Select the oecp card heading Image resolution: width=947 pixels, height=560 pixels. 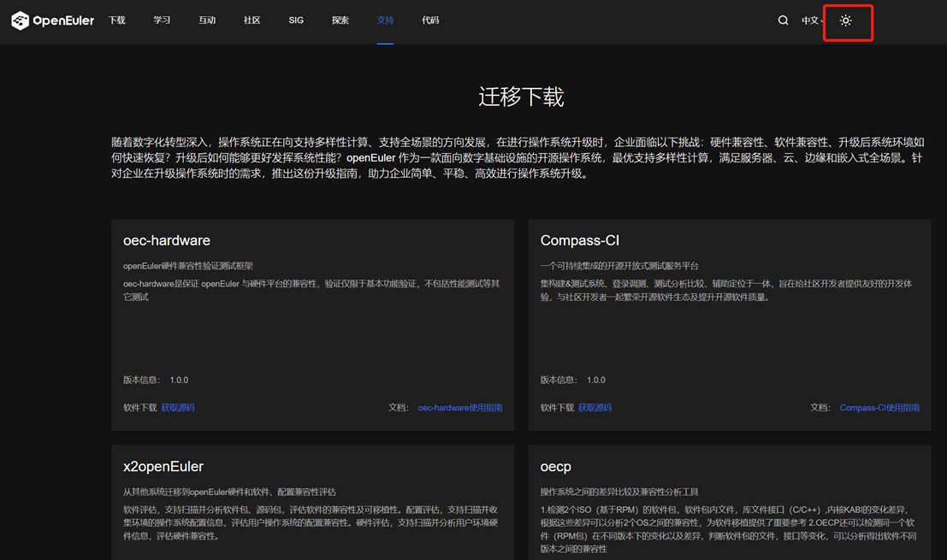[x=555, y=467]
